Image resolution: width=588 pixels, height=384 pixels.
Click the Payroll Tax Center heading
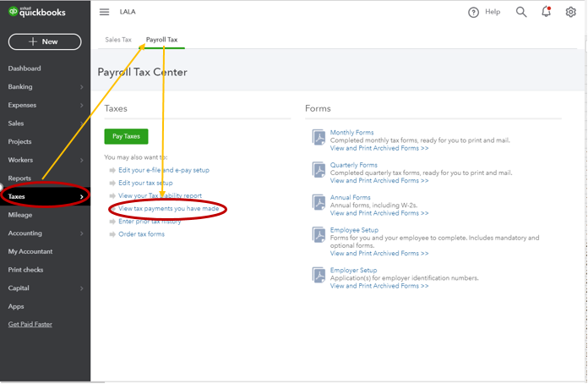coord(142,72)
